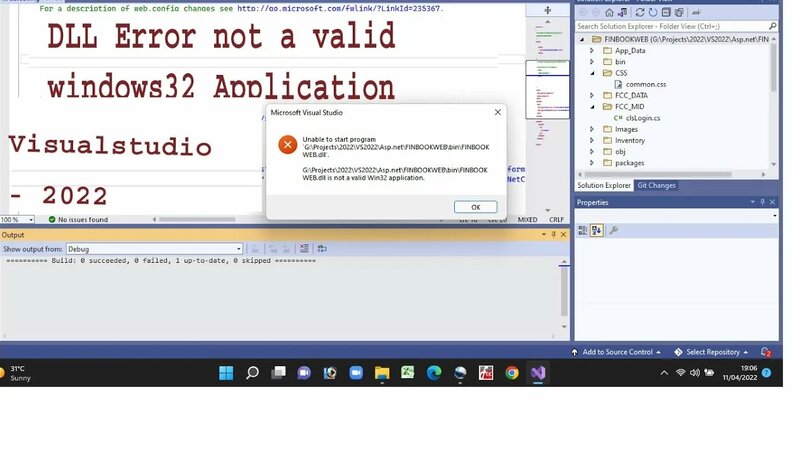Expand the Inventory folder
Screen dimensions: 800x450
(x=592, y=140)
